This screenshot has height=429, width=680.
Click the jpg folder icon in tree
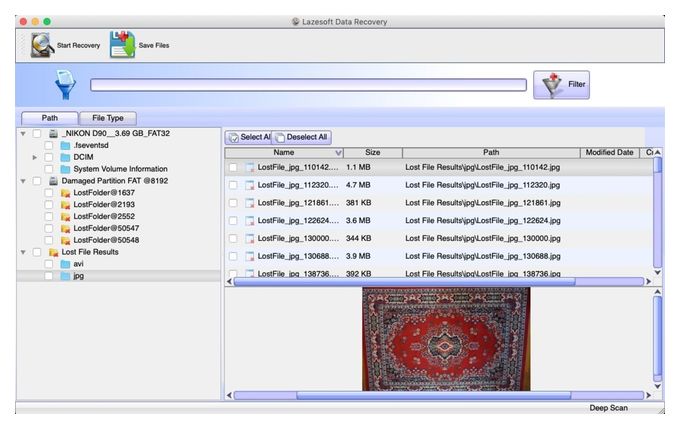click(65, 276)
